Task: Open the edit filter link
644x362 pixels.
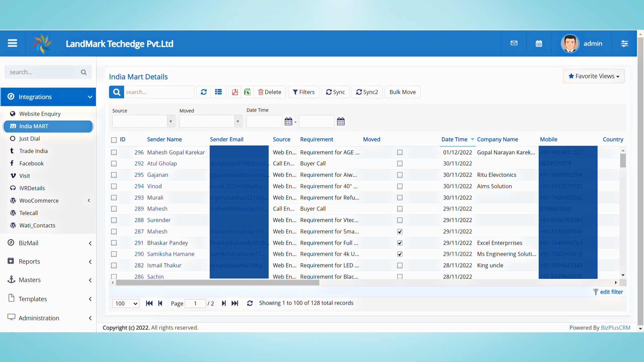Action: (x=611, y=292)
